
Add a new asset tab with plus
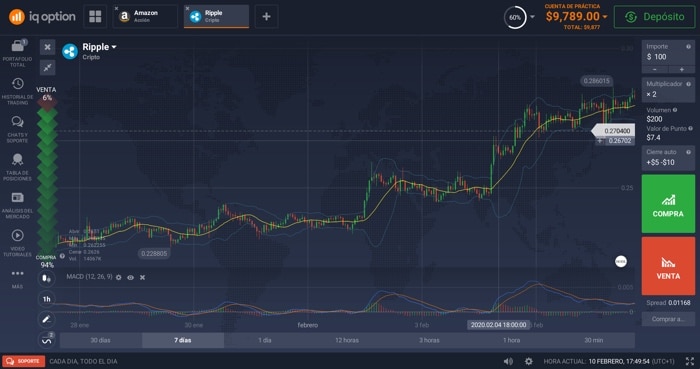pos(267,17)
